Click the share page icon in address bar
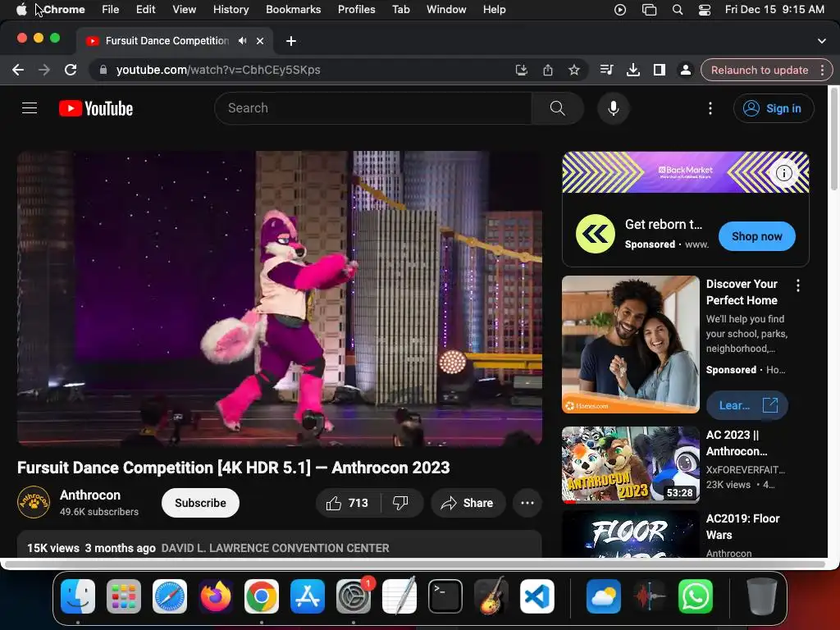The image size is (840, 630). point(547,71)
